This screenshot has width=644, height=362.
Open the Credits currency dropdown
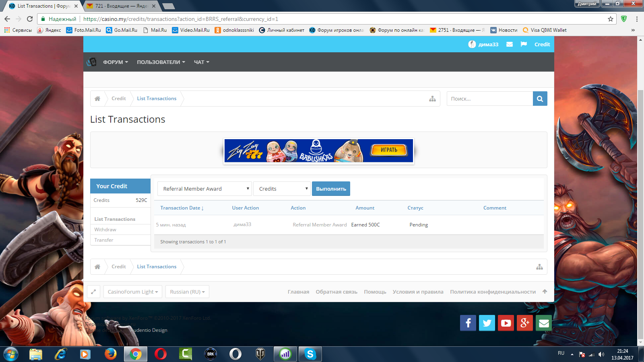pos(282,189)
